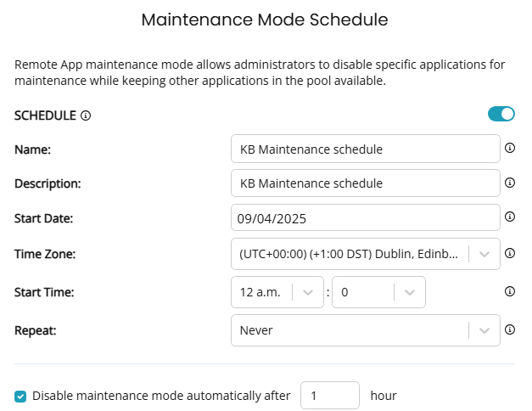Click the Start Date field 09/04/2025

tap(366, 217)
